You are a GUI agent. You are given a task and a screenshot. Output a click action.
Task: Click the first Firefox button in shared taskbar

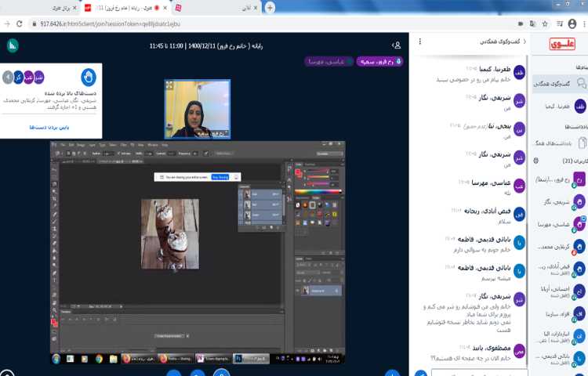coord(138,359)
